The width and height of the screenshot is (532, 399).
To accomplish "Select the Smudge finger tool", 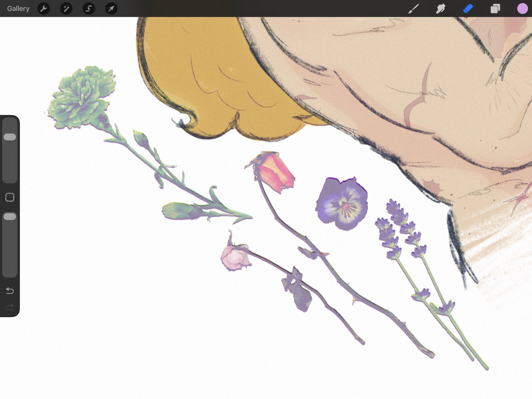I will pos(441,9).
